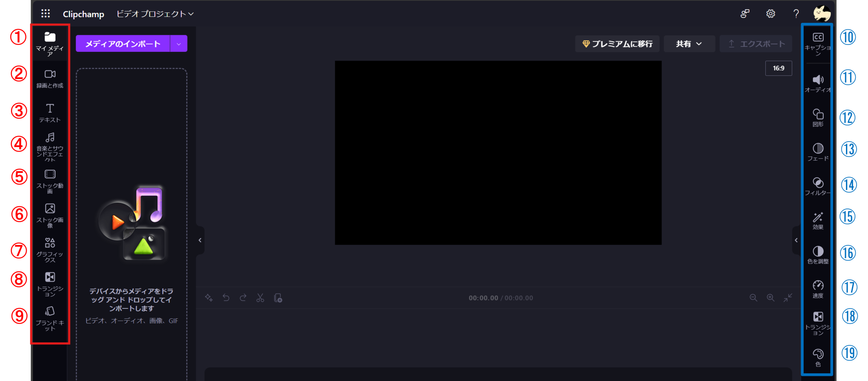Open the ブランドキット (Brand kit) panel
This screenshot has height=381, width=868.
click(x=50, y=318)
